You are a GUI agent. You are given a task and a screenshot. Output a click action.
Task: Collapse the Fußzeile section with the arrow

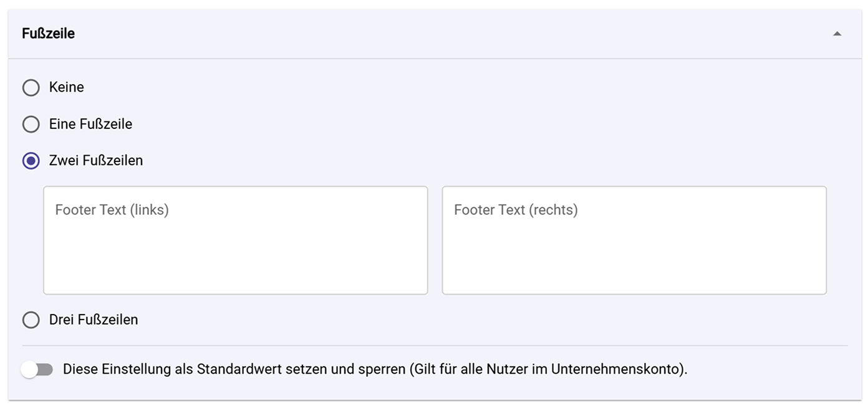click(837, 34)
